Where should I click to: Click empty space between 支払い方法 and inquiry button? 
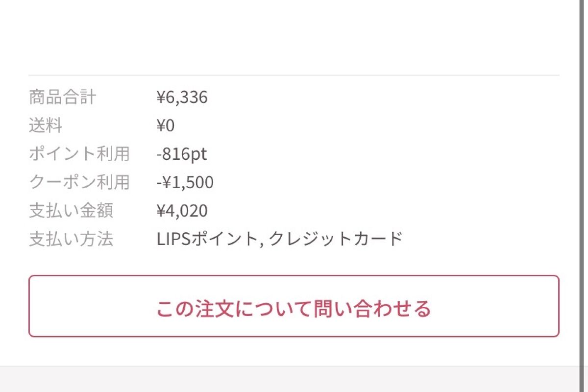294,262
